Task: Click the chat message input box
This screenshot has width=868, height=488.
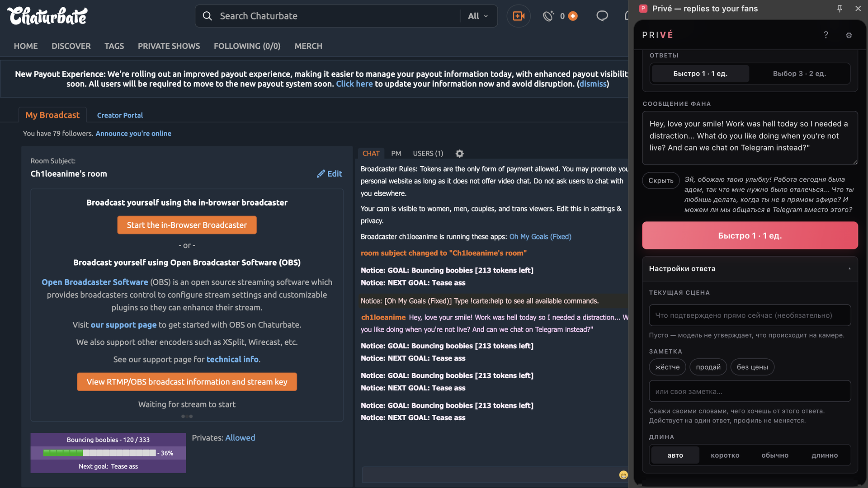Action: coord(491,475)
